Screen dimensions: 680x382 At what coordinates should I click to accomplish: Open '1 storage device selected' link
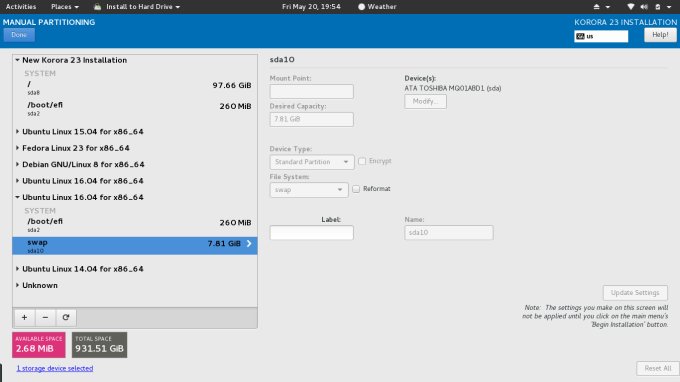[55, 368]
